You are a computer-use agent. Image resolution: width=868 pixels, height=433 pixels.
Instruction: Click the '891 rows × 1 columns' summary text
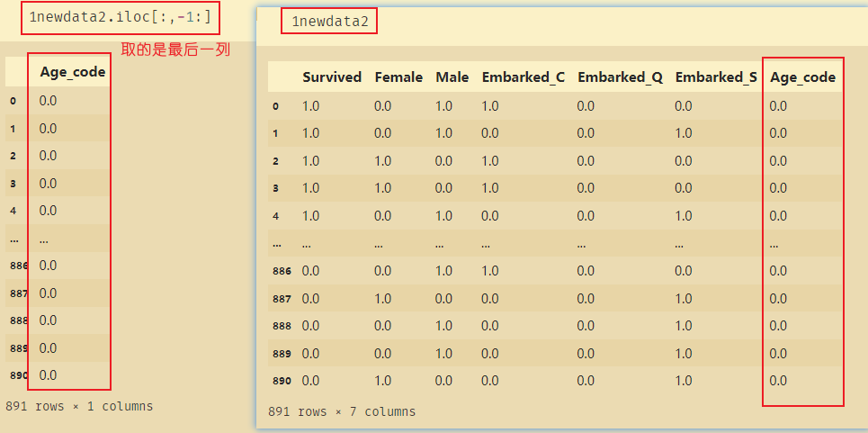79,406
